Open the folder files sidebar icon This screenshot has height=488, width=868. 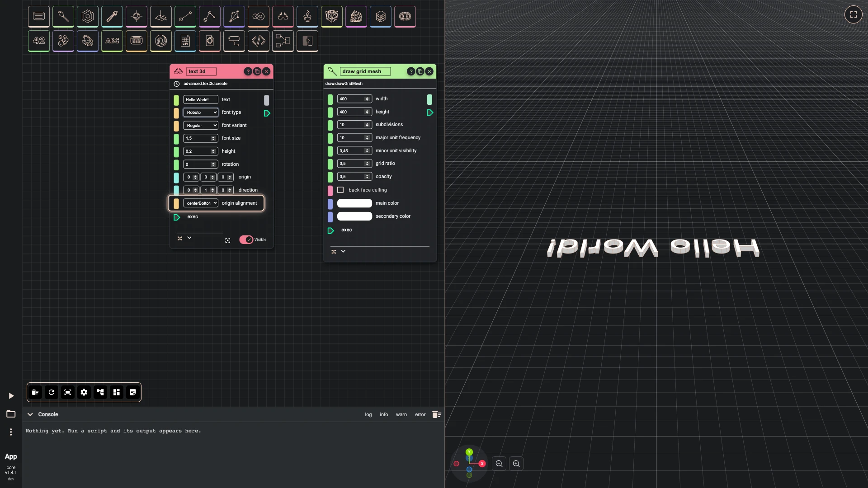[x=11, y=414]
